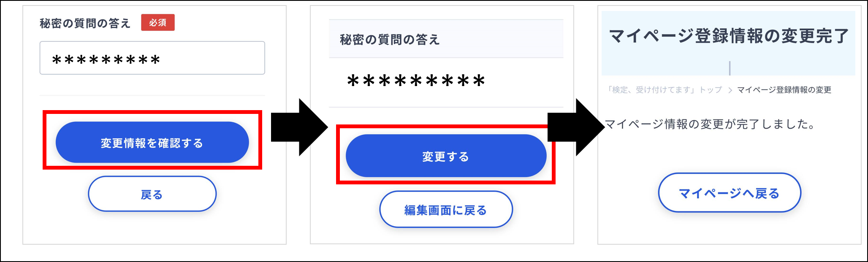868x262 pixels.
Task: Click the 変更情報を確認する button
Action: 152,143
